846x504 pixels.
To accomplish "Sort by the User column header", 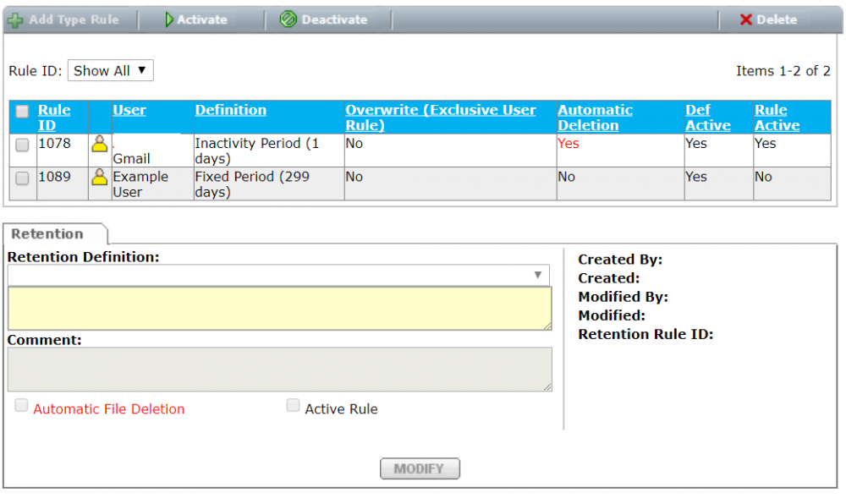I will [129, 110].
